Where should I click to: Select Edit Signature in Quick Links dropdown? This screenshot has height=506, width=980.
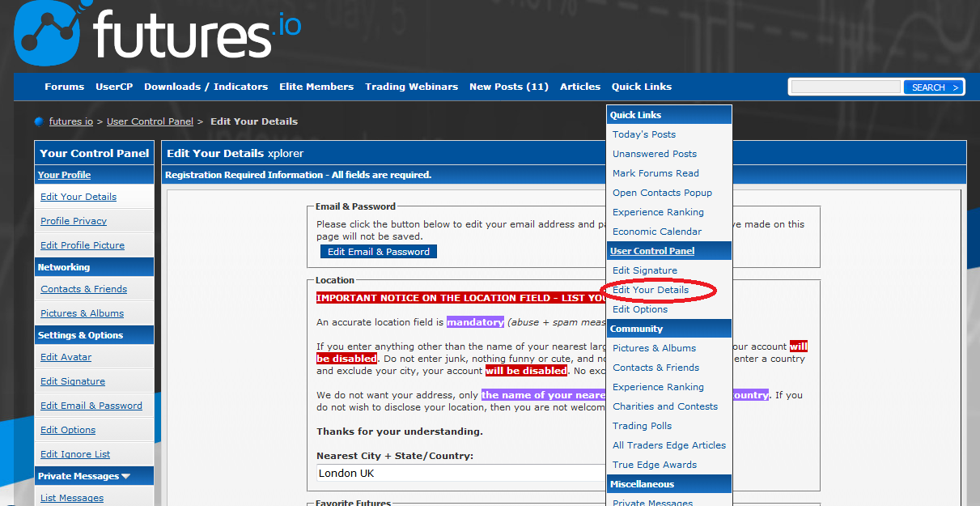(x=645, y=270)
